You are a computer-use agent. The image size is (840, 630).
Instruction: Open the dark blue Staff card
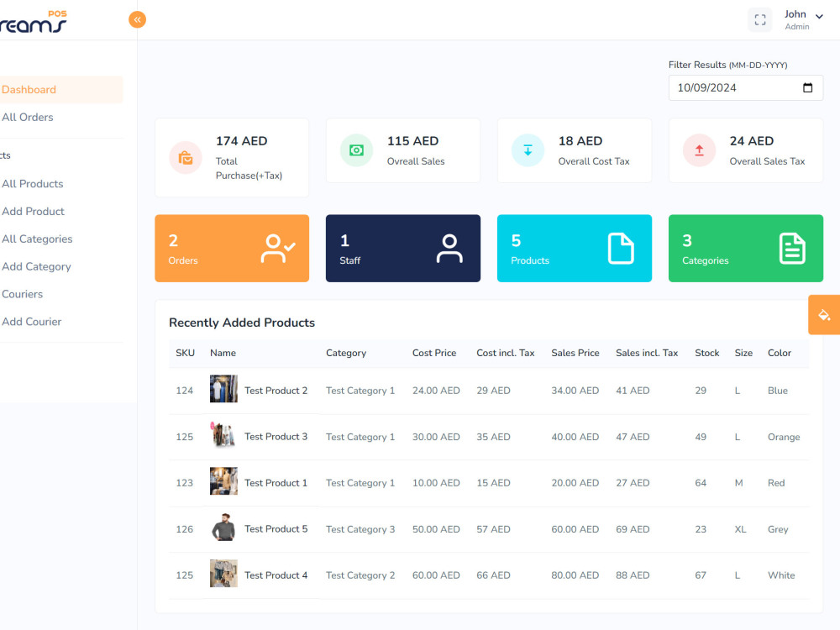[403, 249]
